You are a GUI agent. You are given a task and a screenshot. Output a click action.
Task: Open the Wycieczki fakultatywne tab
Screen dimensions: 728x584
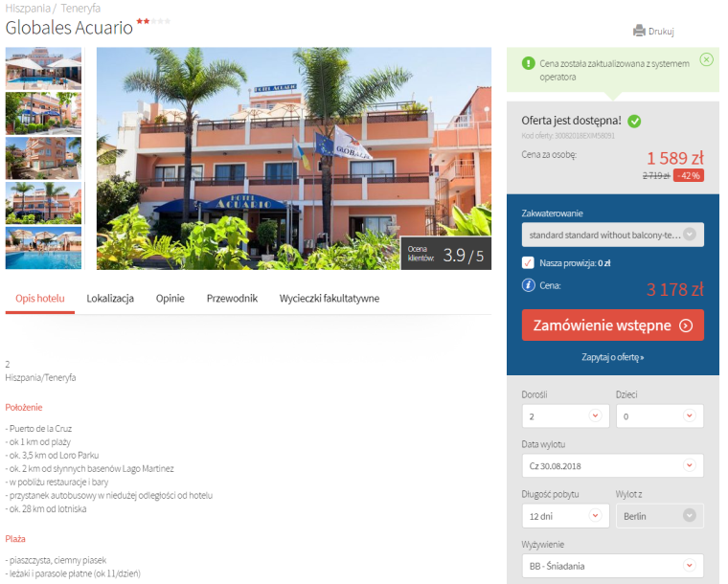tap(330, 299)
